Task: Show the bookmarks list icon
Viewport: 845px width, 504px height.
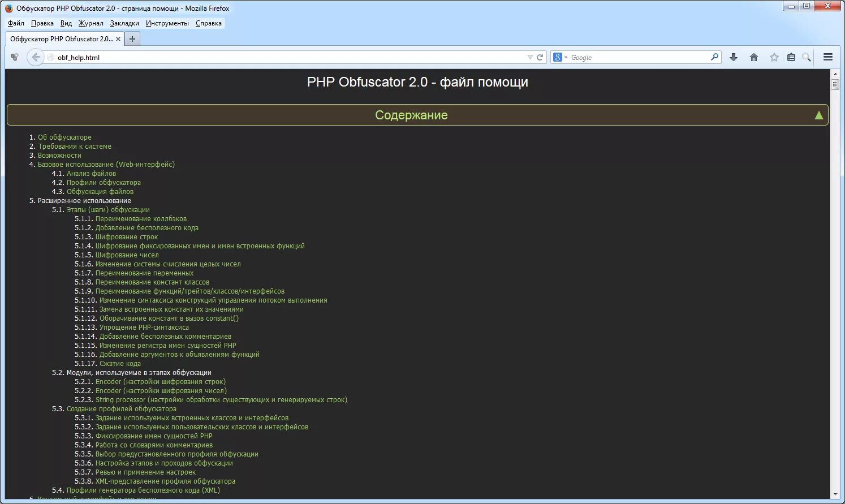Action: (x=791, y=57)
